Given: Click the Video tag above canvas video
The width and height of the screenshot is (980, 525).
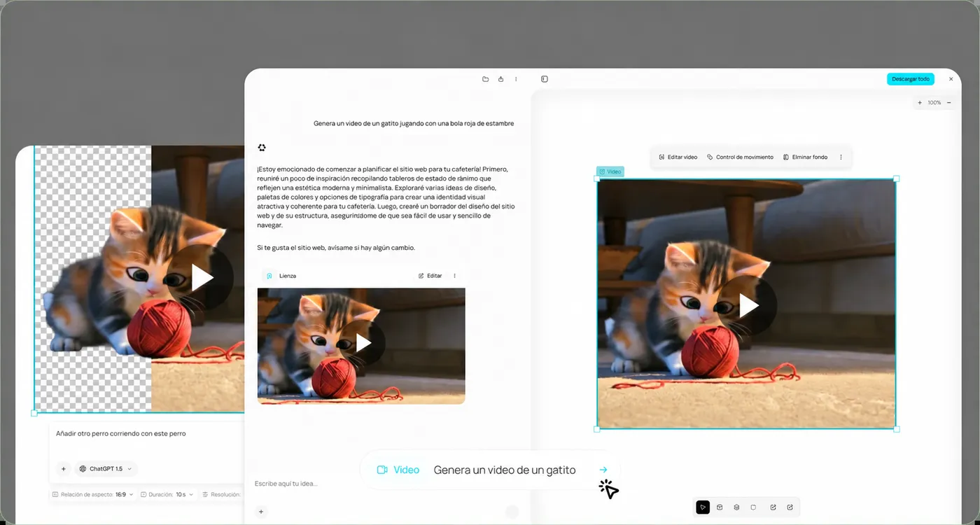Looking at the screenshot, I should click(x=610, y=171).
